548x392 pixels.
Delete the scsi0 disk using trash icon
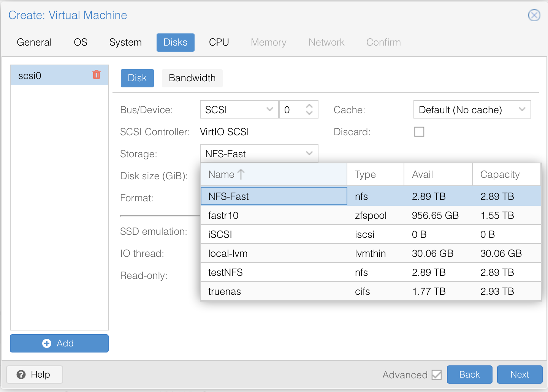click(97, 75)
